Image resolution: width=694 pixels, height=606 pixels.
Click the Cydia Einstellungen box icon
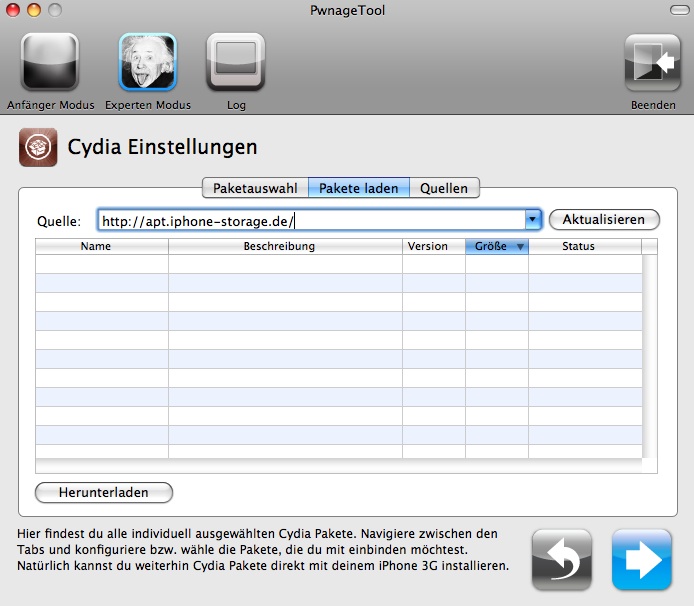point(38,147)
